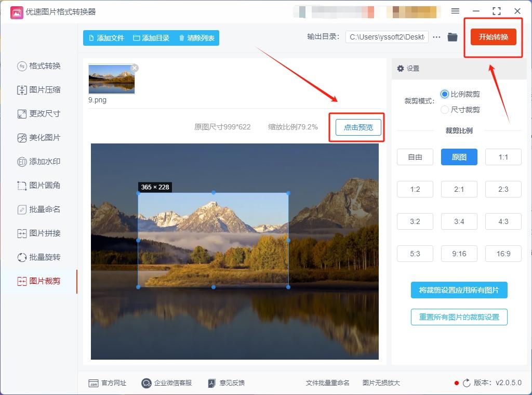This screenshot has height=395, width=532.
Task: Open the 更改尺寸 resize section
Action: [x=38, y=114]
